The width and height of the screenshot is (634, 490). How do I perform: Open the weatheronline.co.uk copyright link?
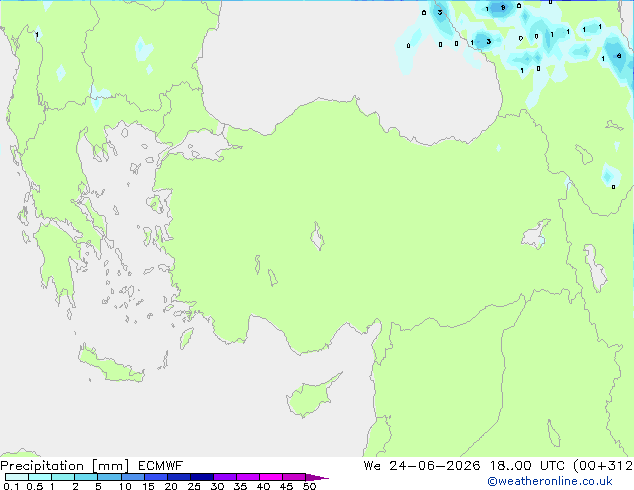pyautogui.click(x=550, y=481)
